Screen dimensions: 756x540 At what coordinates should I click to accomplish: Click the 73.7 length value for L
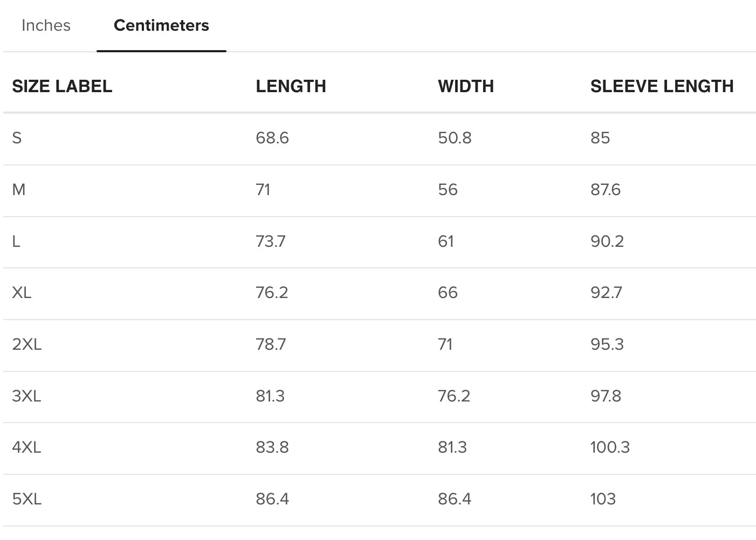click(271, 241)
